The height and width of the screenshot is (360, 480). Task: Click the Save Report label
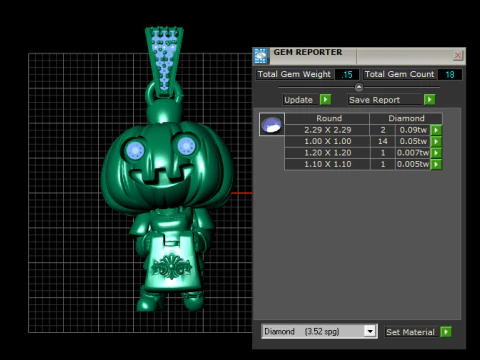pos(385,100)
